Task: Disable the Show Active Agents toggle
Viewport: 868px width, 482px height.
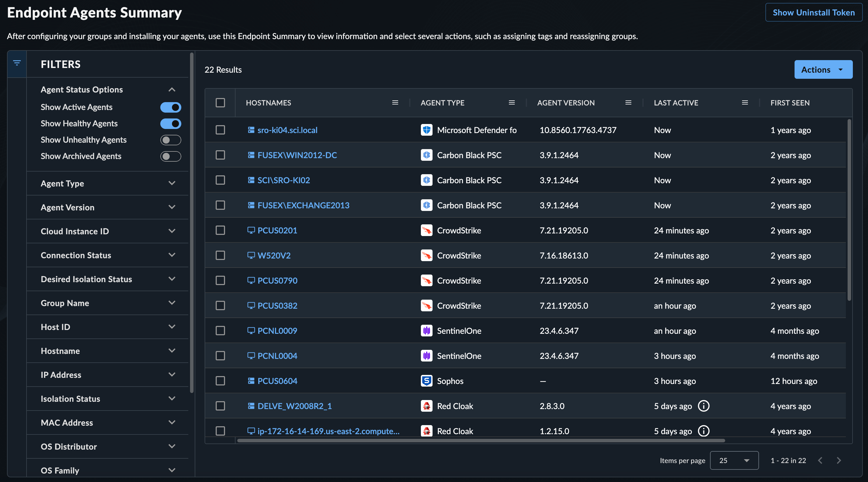Action: tap(171, 107)
